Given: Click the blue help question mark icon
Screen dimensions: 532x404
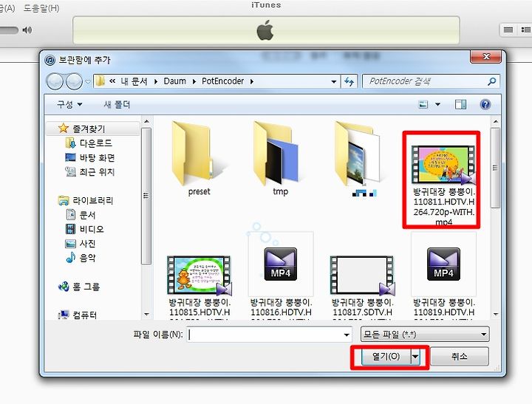Looking at the screenshot, I should click(x=485, y=104).
